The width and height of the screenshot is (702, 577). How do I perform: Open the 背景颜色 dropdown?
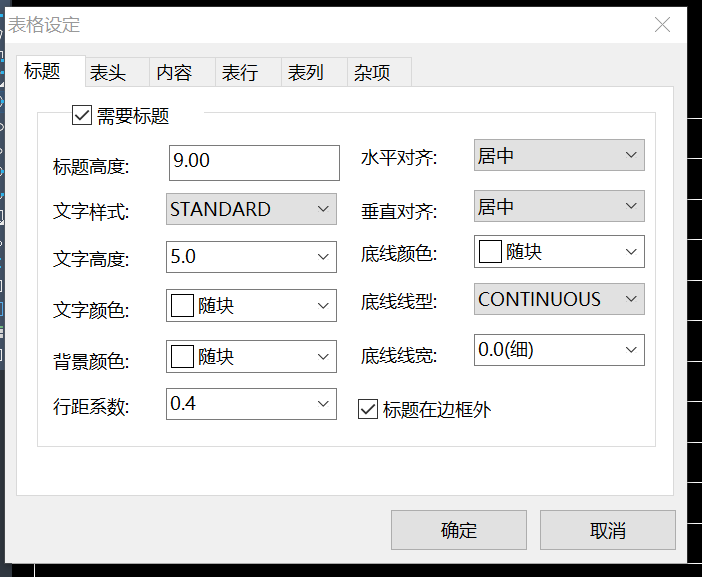[x=251, y=357]
